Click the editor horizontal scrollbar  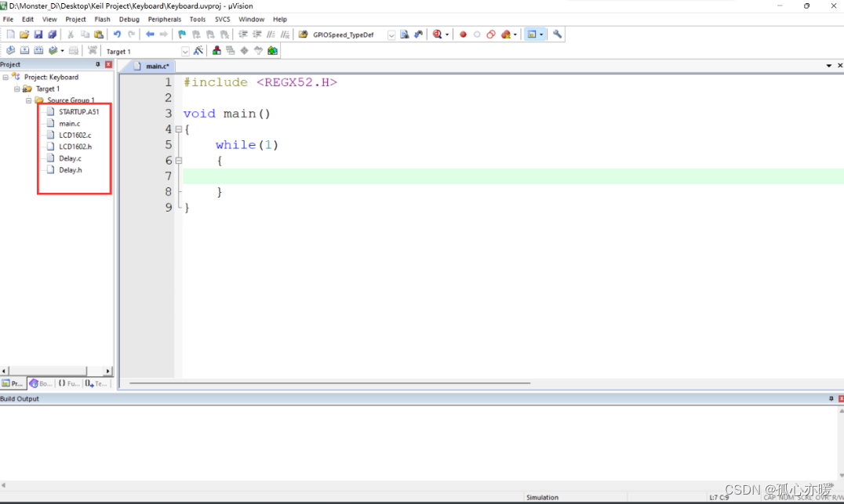click(x=329, y=383)
